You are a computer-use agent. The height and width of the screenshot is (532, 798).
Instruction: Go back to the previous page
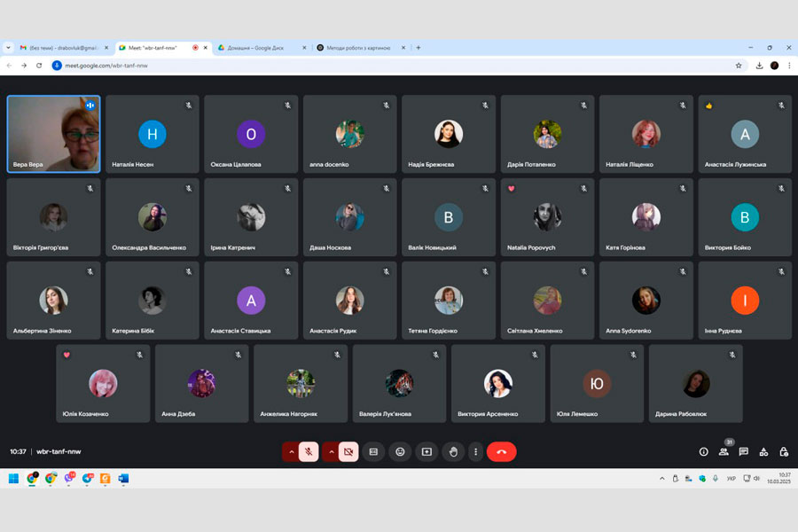pyautogui.click(x=9, y=65)
